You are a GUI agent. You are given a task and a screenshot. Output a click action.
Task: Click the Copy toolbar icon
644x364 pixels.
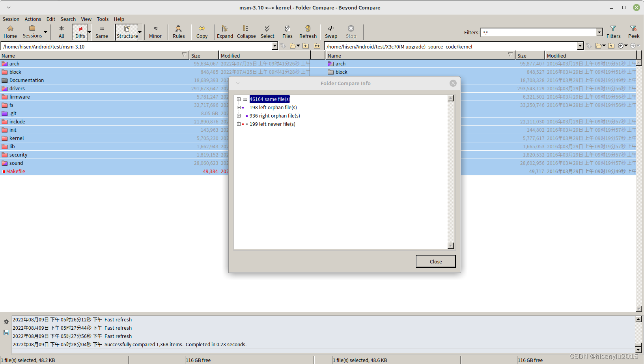(202, 32)
